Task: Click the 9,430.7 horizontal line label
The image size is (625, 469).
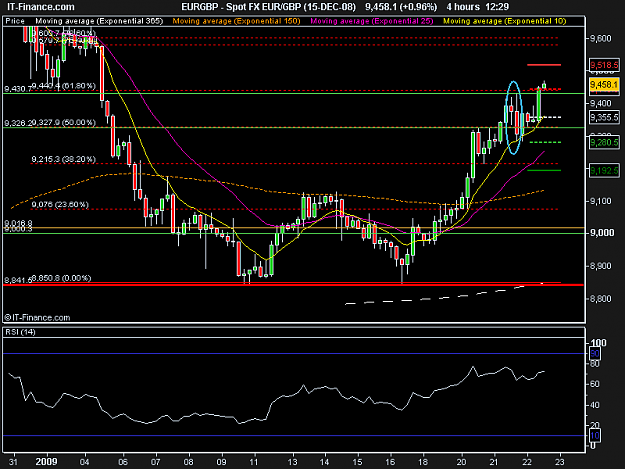Action: tap(18, 88)
